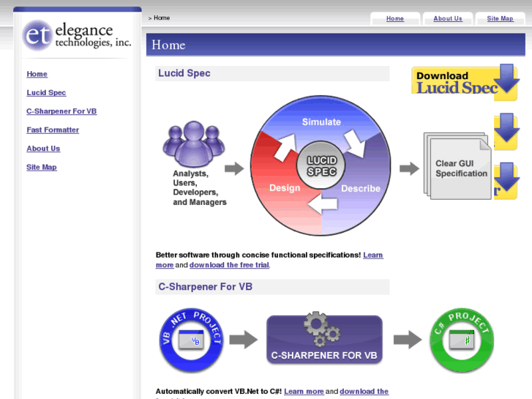
Task: Click the purple users group icon
Action: click(194, 144)
